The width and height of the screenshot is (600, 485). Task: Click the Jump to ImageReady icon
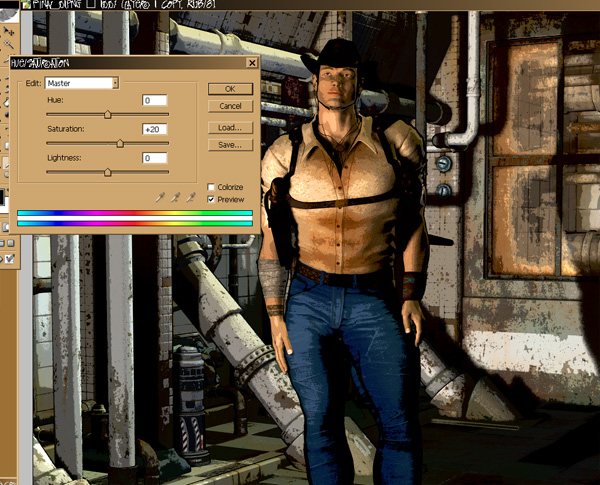(x=8, y=259)
